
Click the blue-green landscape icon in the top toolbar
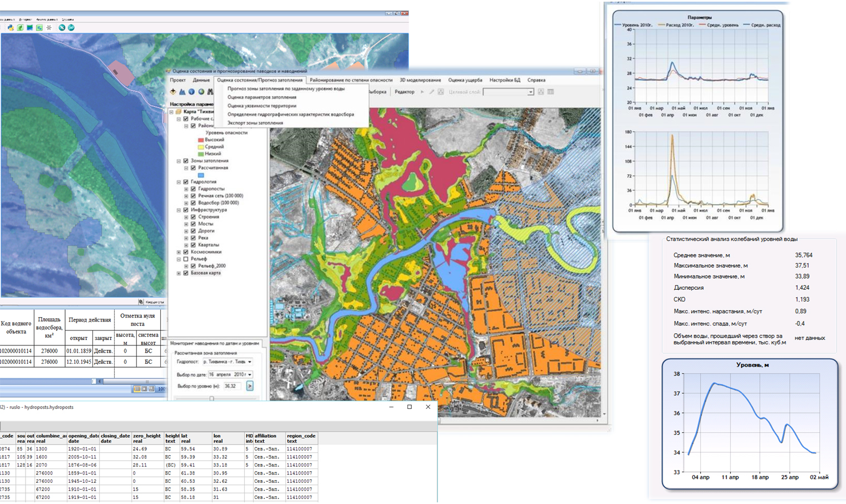coord(29,27)
